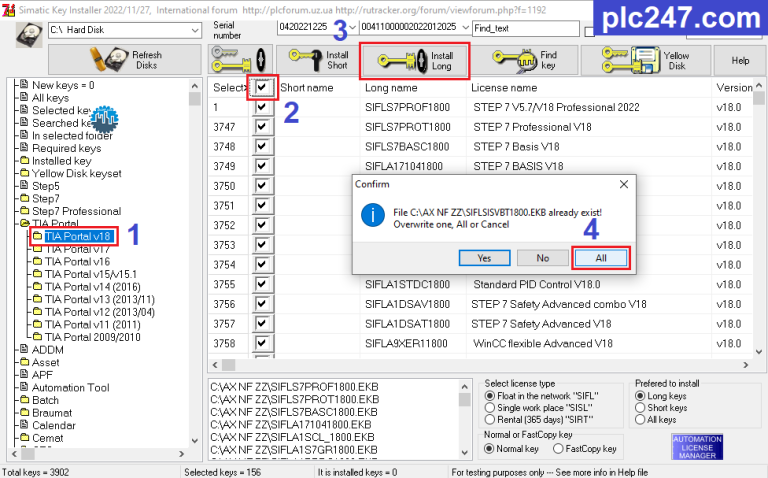Click the Find_text input field
The height and width of the screenshot is (478, 768).
click(x=526, y=28)
